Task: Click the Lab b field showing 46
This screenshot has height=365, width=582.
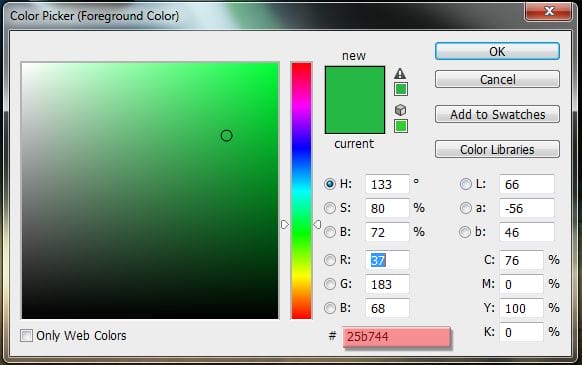Action: coord(527,232)
